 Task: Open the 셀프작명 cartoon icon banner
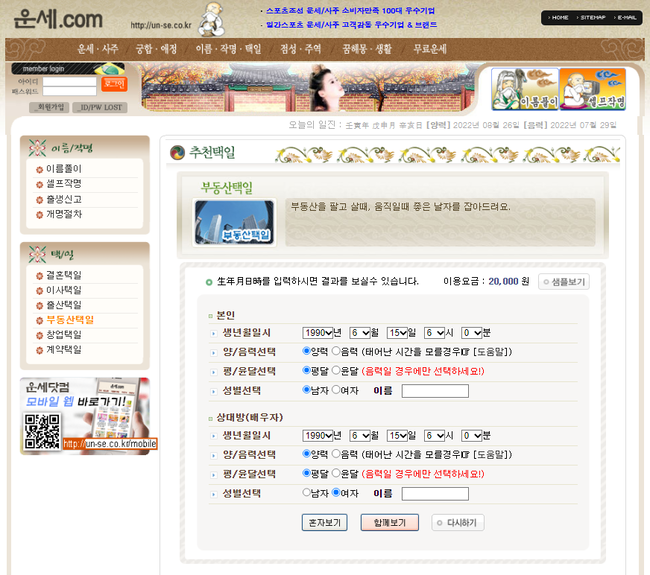pos(591,88)
